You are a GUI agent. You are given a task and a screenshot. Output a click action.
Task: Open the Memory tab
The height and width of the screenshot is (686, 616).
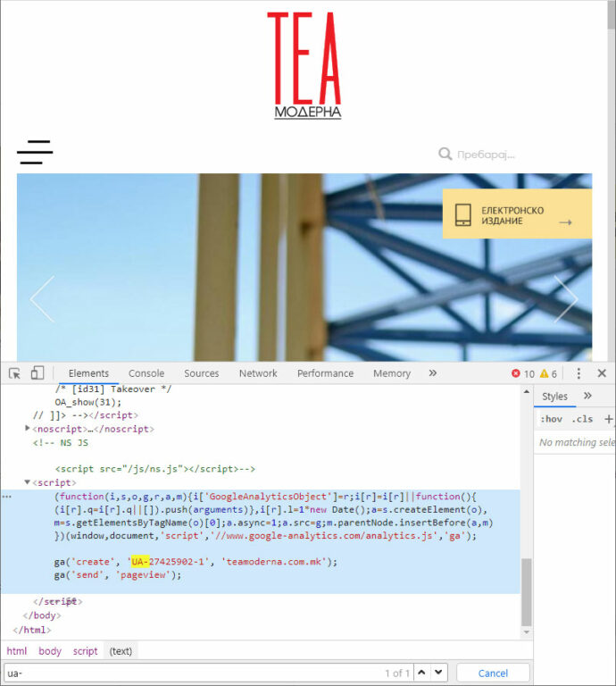(x=392, y=373)
